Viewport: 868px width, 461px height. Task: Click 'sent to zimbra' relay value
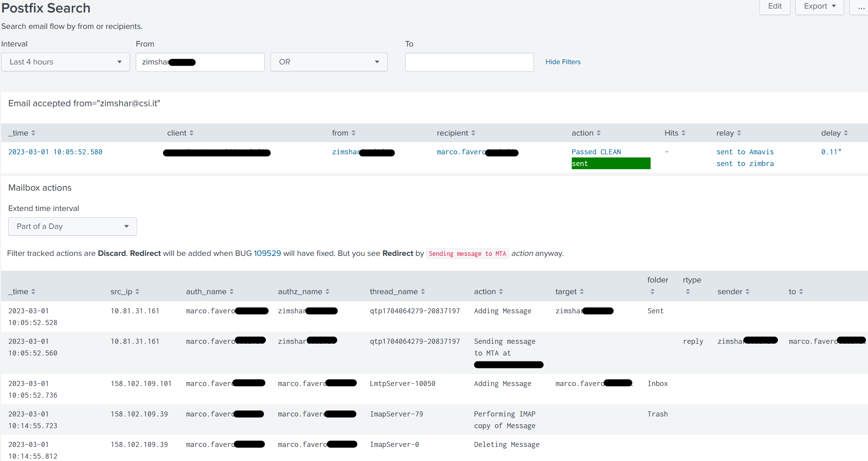[745, 164]
